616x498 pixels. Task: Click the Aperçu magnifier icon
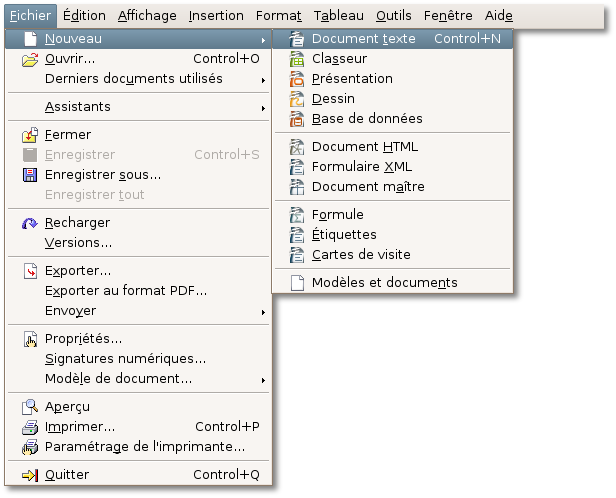point(30,407)
